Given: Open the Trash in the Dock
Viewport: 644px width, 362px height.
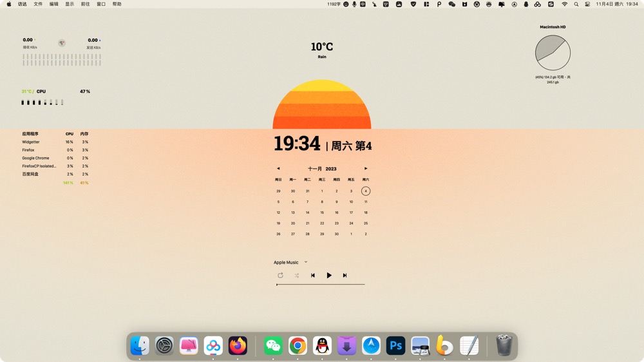Looking at the screenshot, I should [504, 346].
